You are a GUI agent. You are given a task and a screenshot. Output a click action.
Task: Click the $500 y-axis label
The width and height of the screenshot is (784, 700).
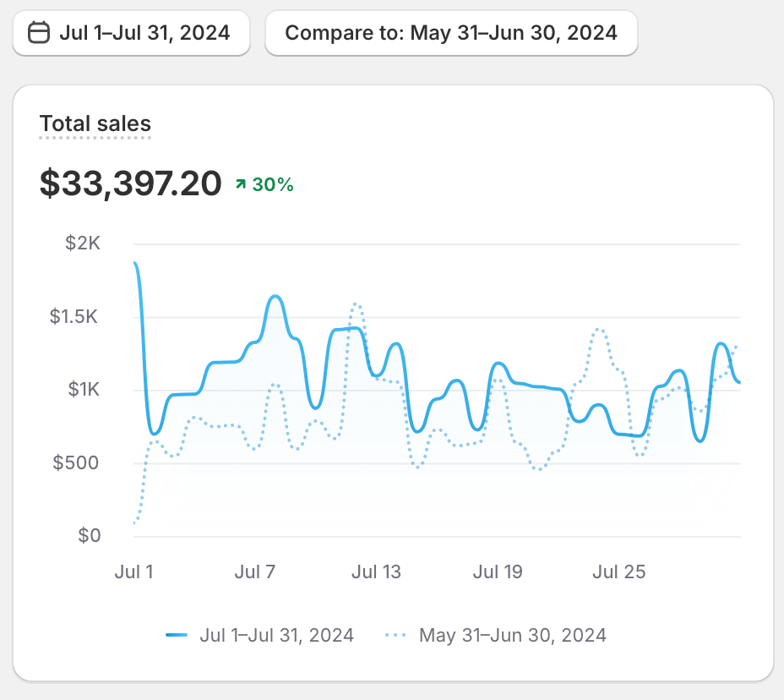[x=77, y=462]
